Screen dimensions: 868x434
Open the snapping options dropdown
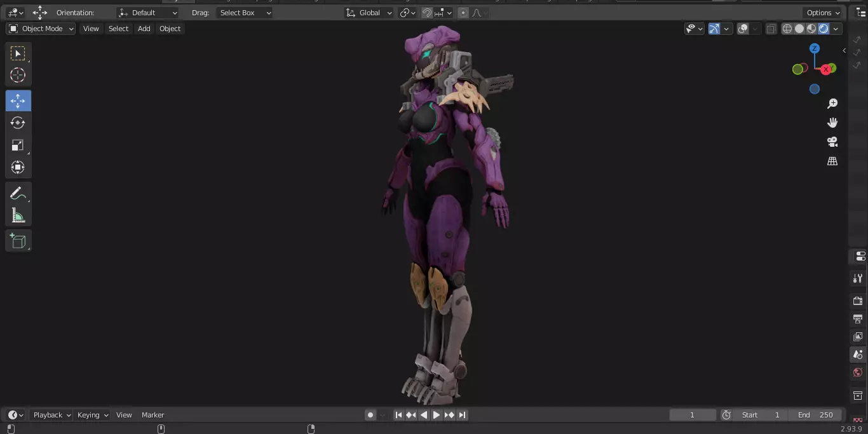(x=444, y=13)
